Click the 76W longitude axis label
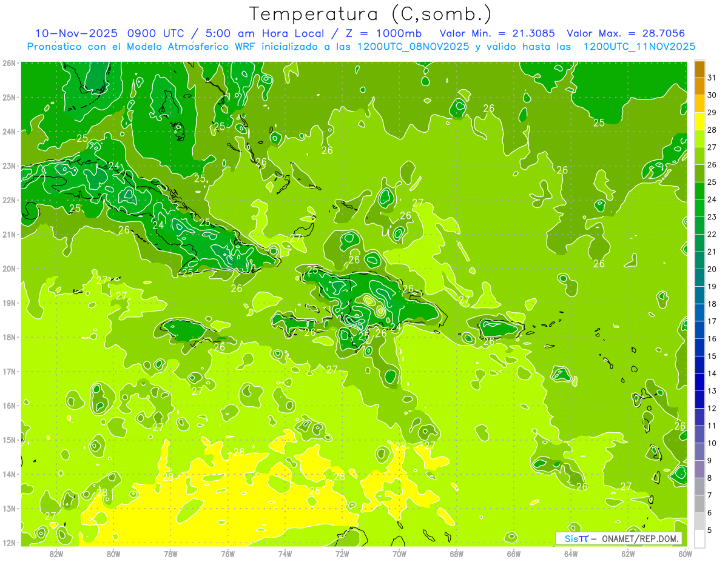The height and width of the screenshot is (562, 728). pyautogui.click(x=228, y=554)
